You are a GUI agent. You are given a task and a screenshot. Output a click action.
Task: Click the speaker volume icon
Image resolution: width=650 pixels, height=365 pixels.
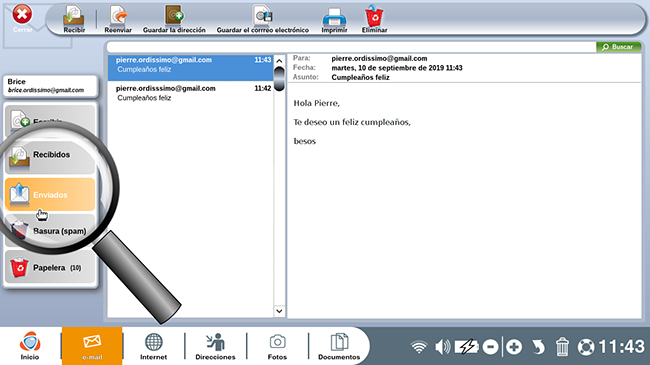click(x=443, y=347)
